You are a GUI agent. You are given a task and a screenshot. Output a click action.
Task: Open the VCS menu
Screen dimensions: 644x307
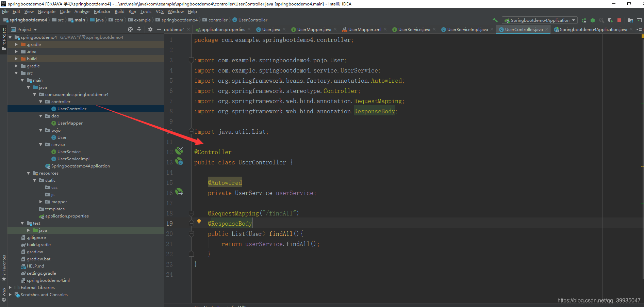coord(160,12)
